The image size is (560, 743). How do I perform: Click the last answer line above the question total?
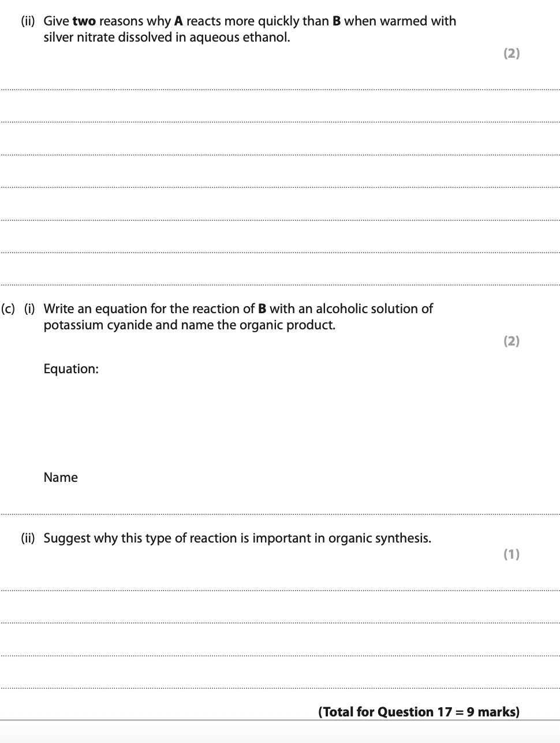(280, 688)
